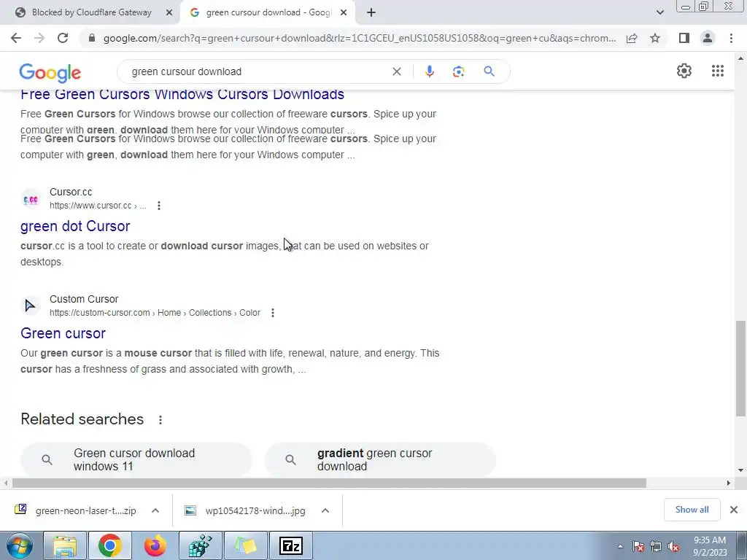Open Google quick settings gear
This screenshot has width=747, height=560.
click(x=684, y=71)
